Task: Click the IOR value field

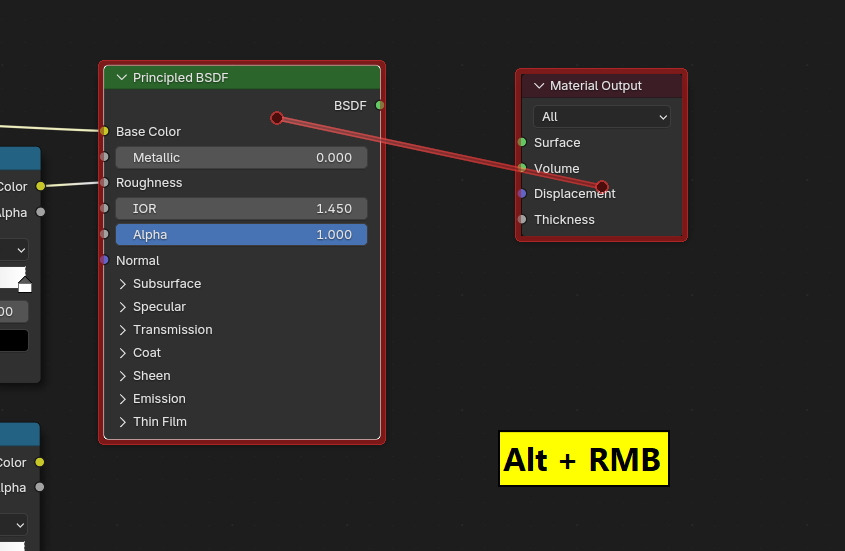Action: pyautogui.click(x=241, y=209)
